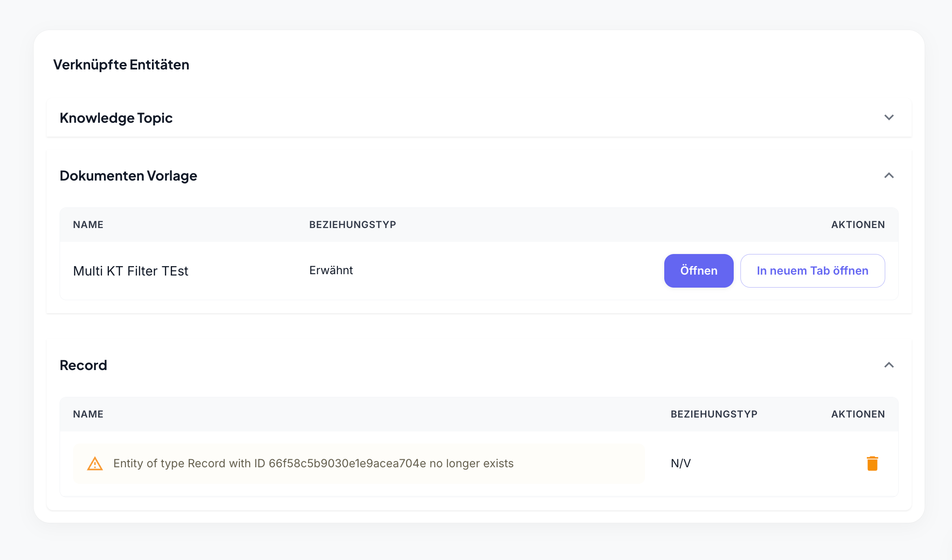Click the 'no longer exists' entity warning message
Viewport: 952px width, 560px height.
tap(313, 463)
